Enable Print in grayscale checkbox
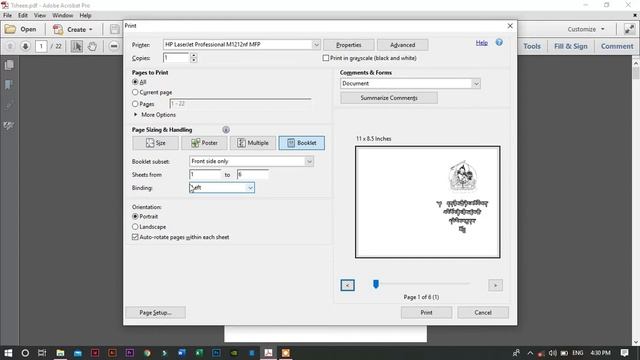Screen dimensions: 640x360 pyautogui.click(x=326, y=58)
